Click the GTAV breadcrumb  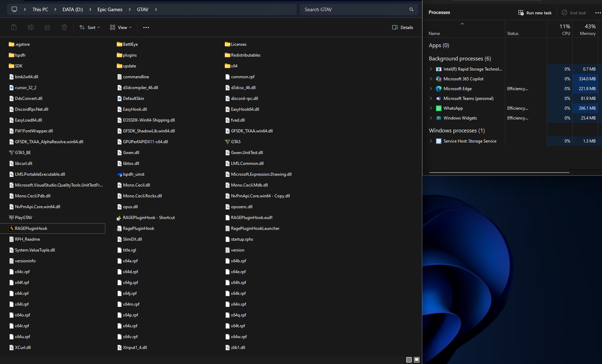click(143, 9)
